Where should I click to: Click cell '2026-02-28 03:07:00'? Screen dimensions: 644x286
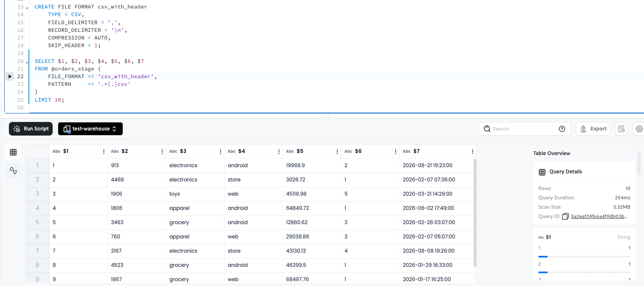coord(437,222)
